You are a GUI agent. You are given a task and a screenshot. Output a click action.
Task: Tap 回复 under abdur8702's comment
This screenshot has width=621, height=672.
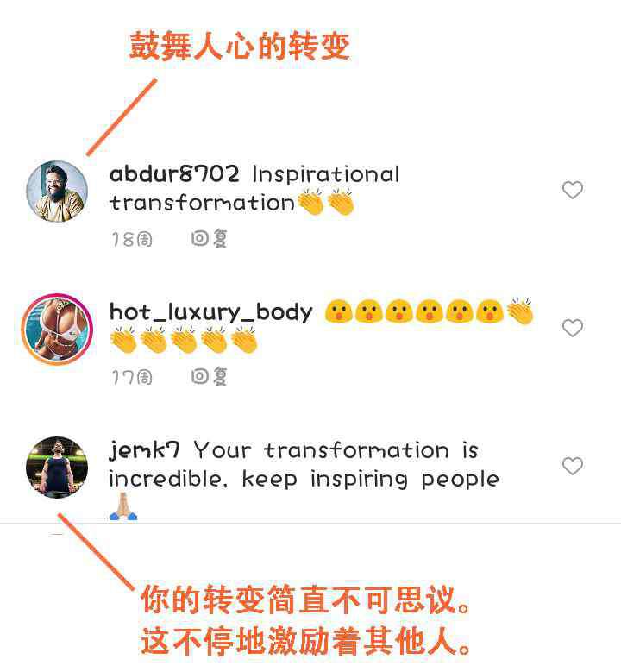209,239
